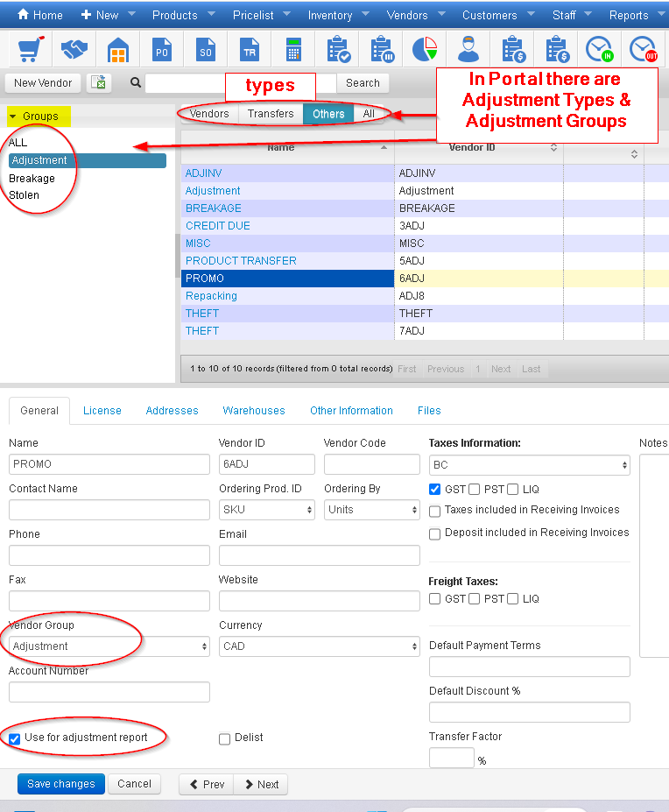Viewport: 669px width, 812px height.
Task: Check the LIQ box under Taxes Information
Action: (x=512, y=490)
